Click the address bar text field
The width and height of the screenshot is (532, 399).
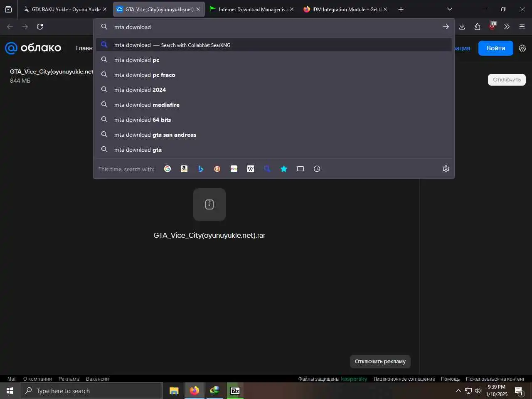point(274,27)
